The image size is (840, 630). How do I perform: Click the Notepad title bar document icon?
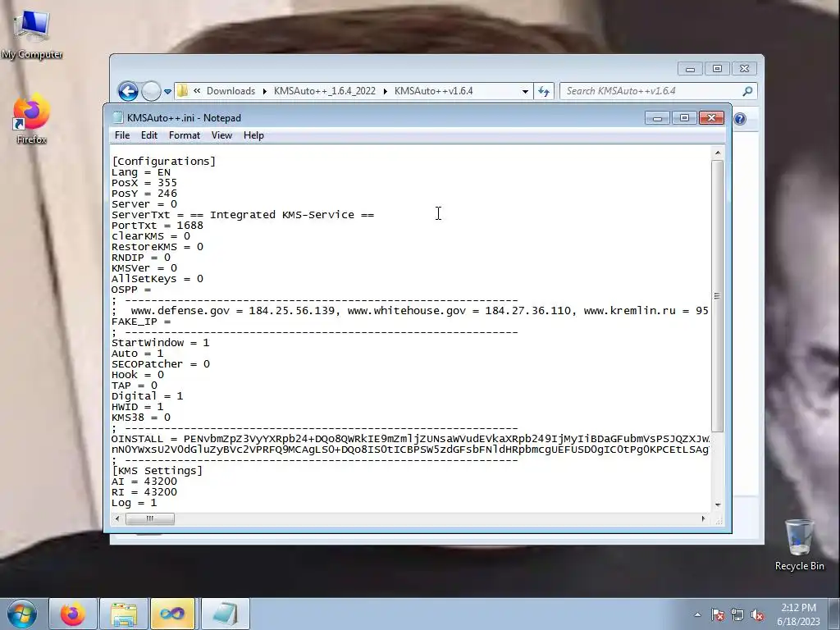(x=118, y=118)
